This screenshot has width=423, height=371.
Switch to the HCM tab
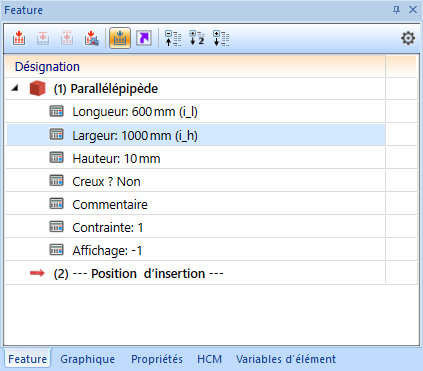(209, 359)
